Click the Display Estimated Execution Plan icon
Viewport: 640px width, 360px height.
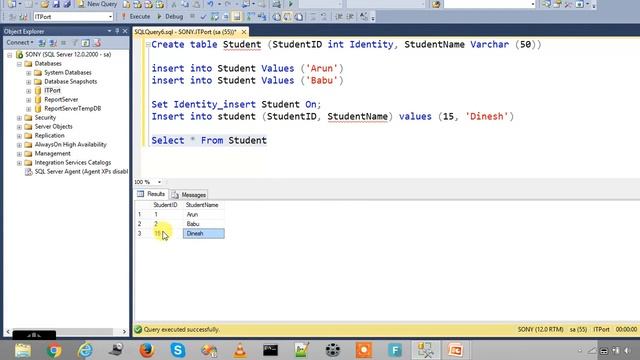point(214,17)
